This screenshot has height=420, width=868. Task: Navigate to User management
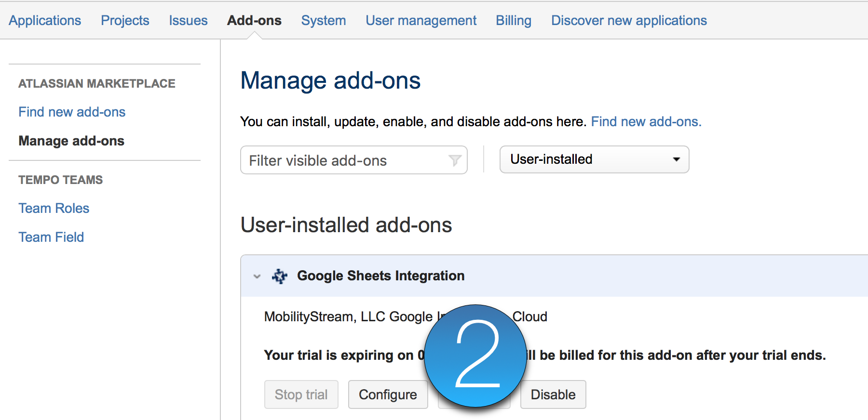(421, 20)
